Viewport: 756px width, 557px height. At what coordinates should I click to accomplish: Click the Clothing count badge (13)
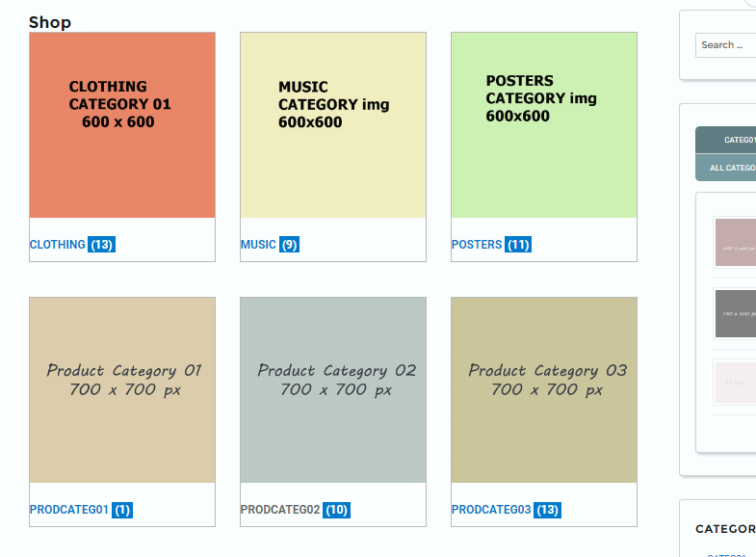click(x=102, y=245)
